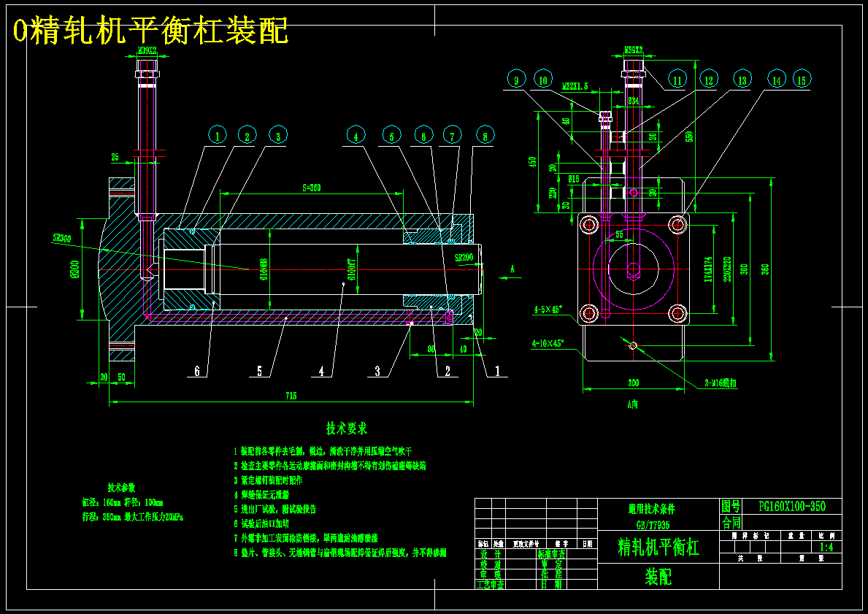Click requirement line 5 about factory test report

tap(274, 509)
